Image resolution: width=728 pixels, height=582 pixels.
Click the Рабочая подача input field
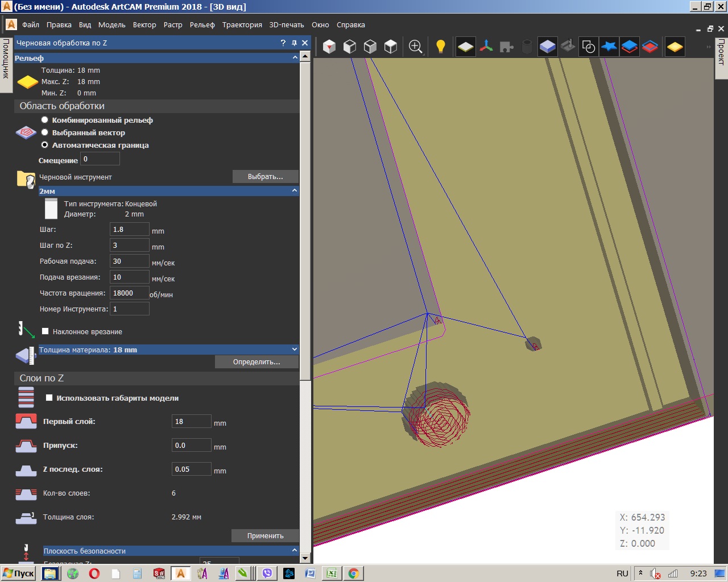130,261
